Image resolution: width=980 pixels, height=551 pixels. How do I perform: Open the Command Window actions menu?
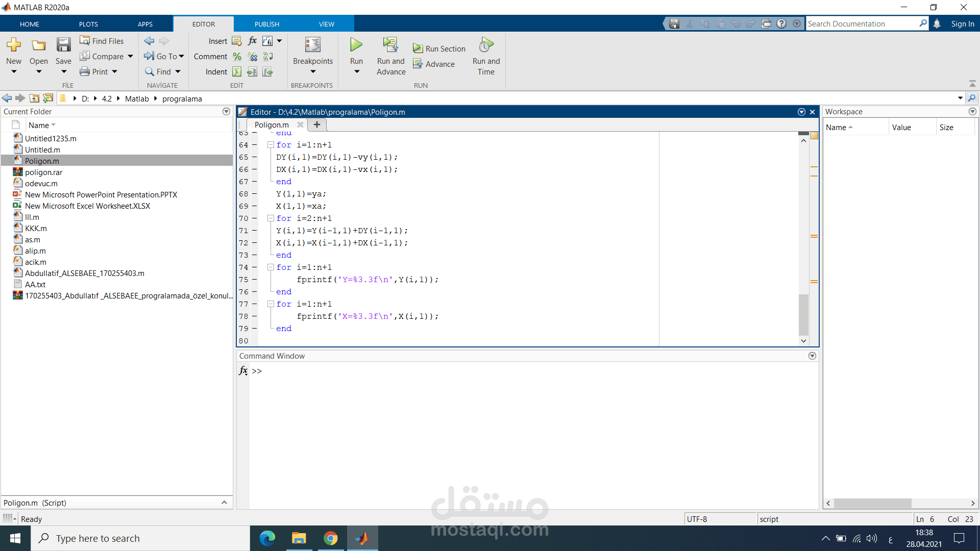tap(812, 356)
